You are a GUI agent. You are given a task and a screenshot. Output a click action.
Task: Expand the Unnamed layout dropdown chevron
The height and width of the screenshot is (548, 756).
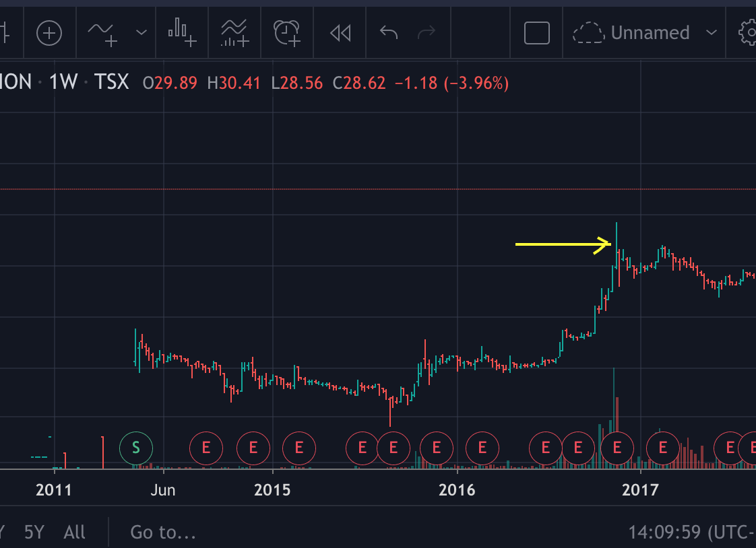point(711,33)
